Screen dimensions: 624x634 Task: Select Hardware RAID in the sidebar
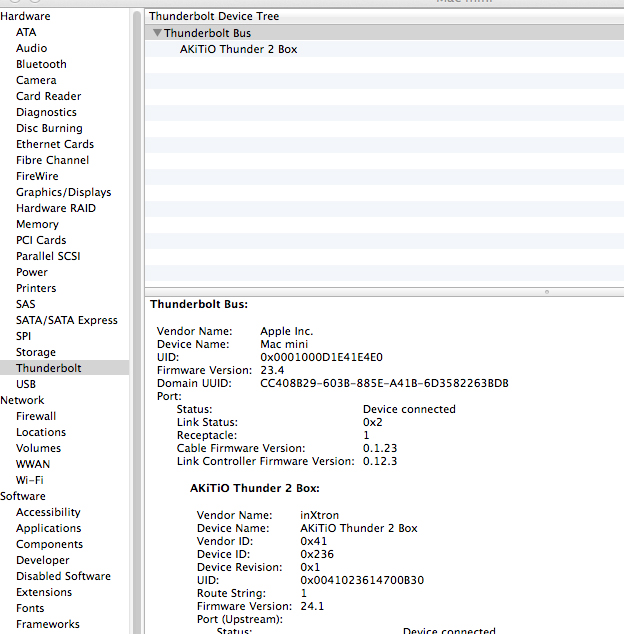click(x=56, y=208)
